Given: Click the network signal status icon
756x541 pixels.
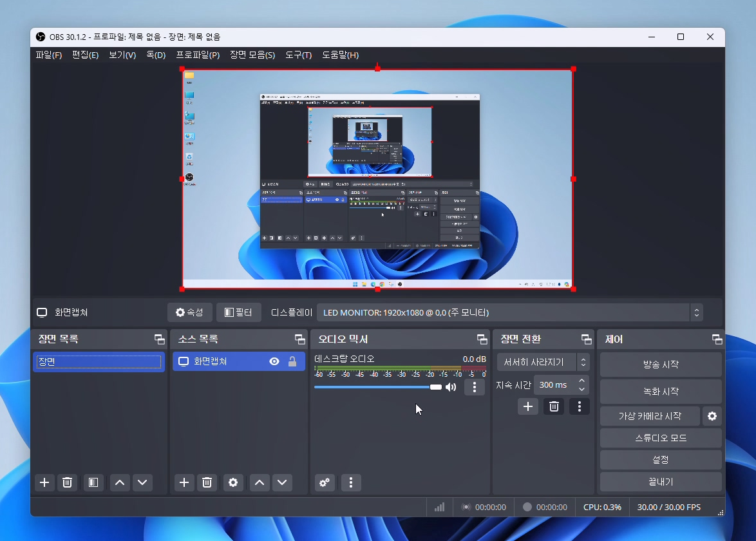Looking at the screenshot, I should 439,508.
